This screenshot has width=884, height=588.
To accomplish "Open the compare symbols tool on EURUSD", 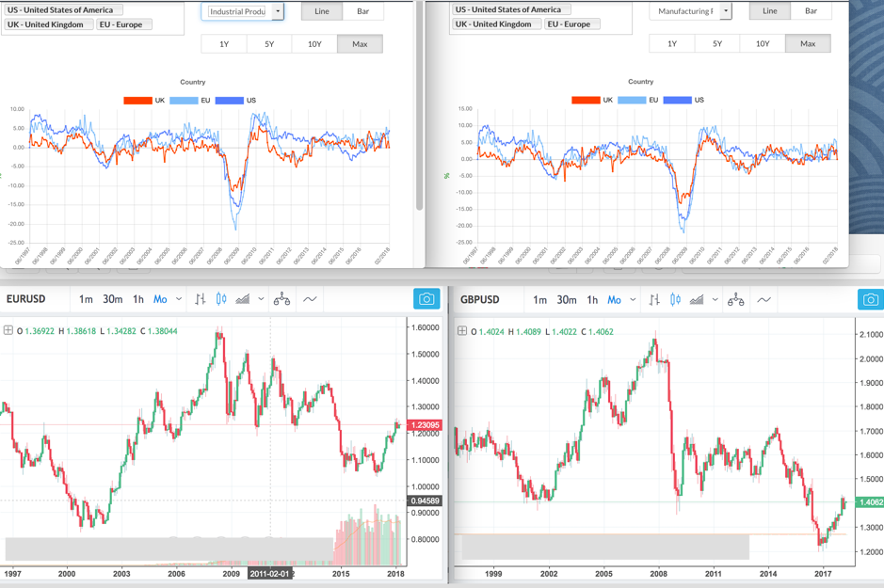I will pos(281,299).
